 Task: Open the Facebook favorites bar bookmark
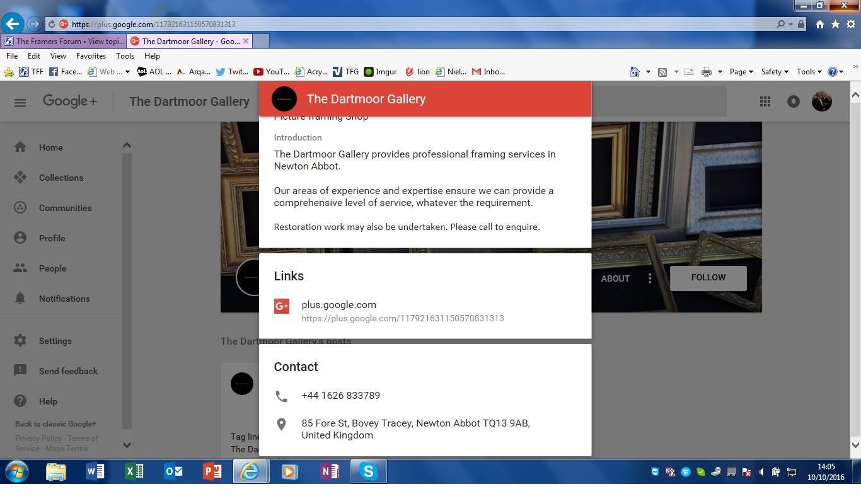pos(66,72)
